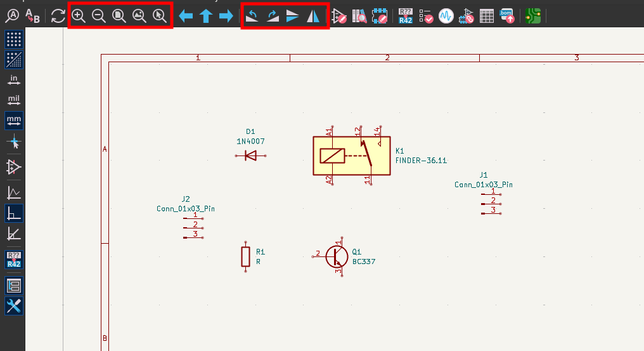This screenshot has height=351, width=644.
Task: Select the Q1 BC337 transistor symbol
Action: pyautogui.click(x=335, y=256)
